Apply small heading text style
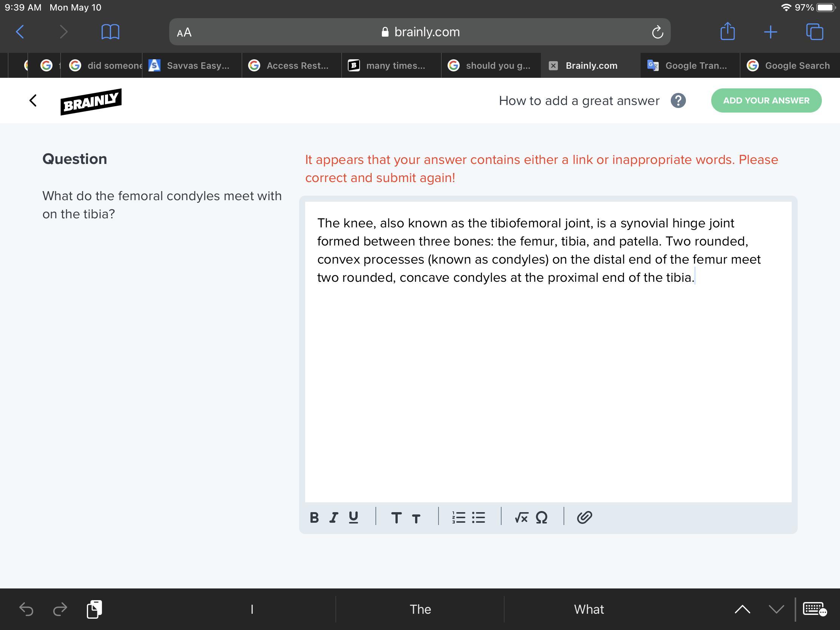Screen dimensions: 840x630 coord(416,518)
